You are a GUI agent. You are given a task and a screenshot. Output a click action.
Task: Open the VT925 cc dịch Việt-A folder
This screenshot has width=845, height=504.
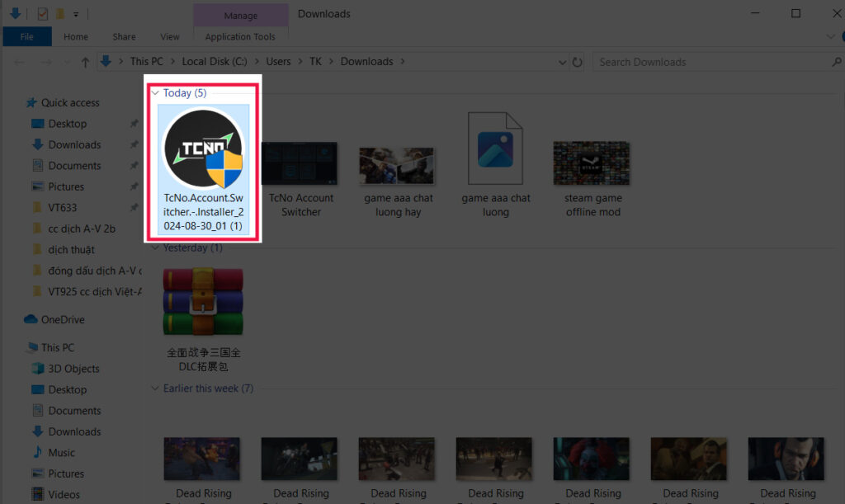(x=94, y=292)
